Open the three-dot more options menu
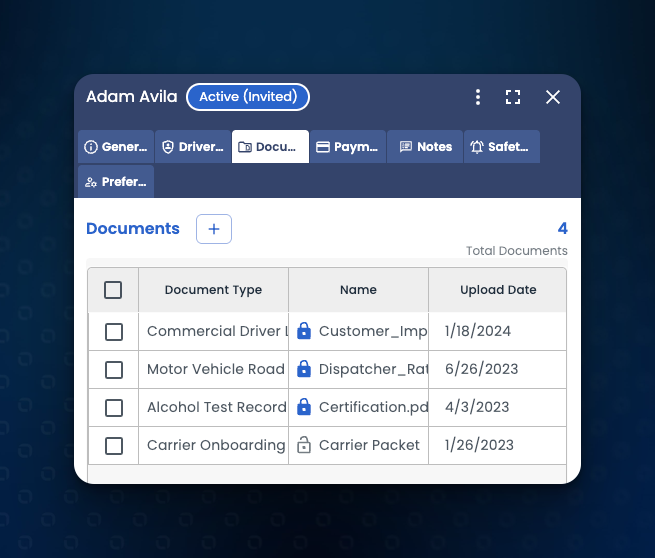Viewport: 655px width, 558px height. (478, 97)
